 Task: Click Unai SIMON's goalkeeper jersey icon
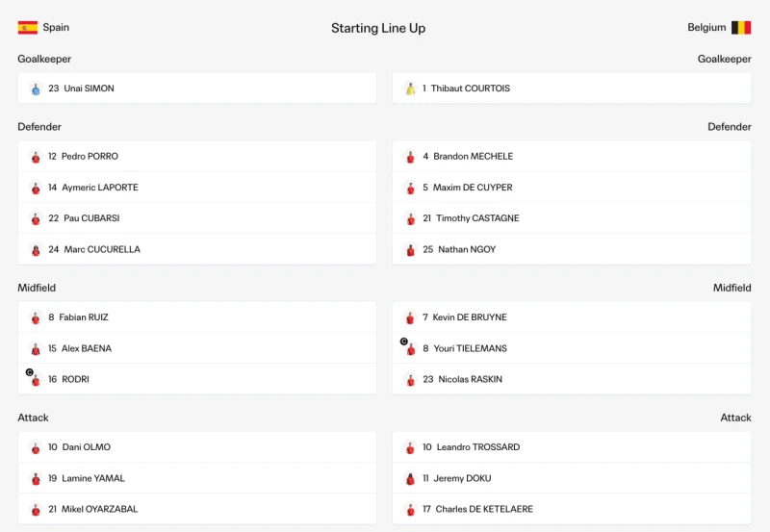click(36, 89)
